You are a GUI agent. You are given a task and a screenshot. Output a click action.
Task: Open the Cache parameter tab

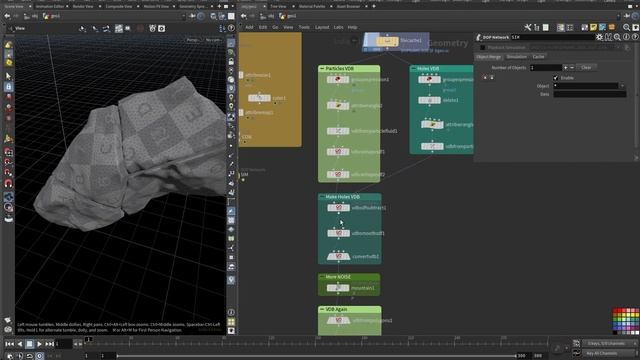pos(538,57)
